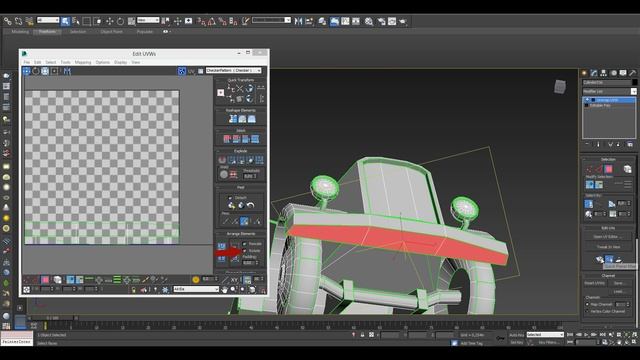The height and width of the screenshot is (360, 640).
Task: Open the Select by Name dialog icon
Action: point(76,21)
